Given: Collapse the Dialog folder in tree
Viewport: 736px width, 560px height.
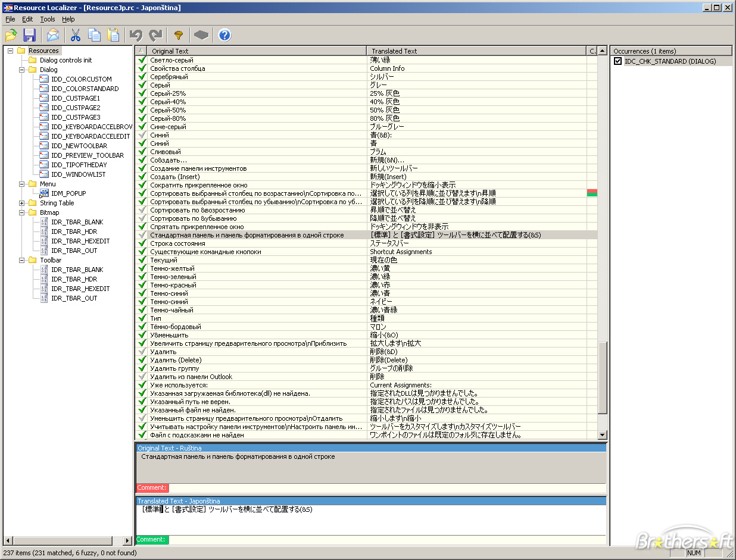Looking at the screenshot, I should [22, 70].
